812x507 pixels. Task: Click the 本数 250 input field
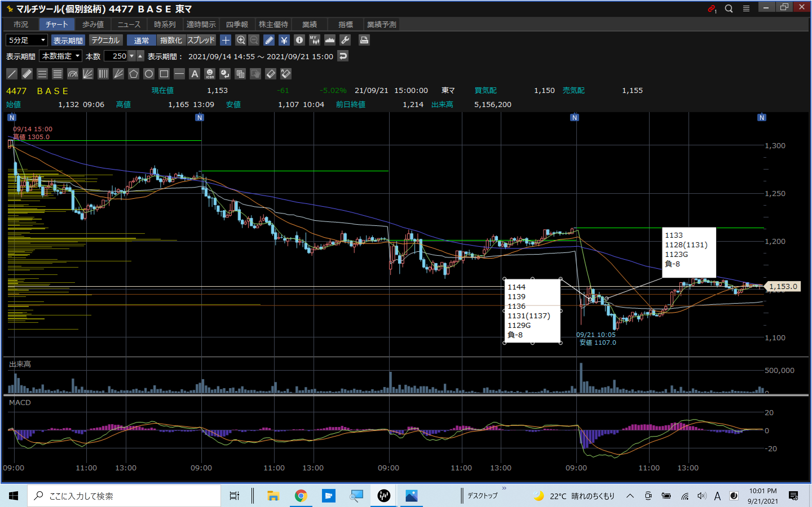tap(116, 56)
